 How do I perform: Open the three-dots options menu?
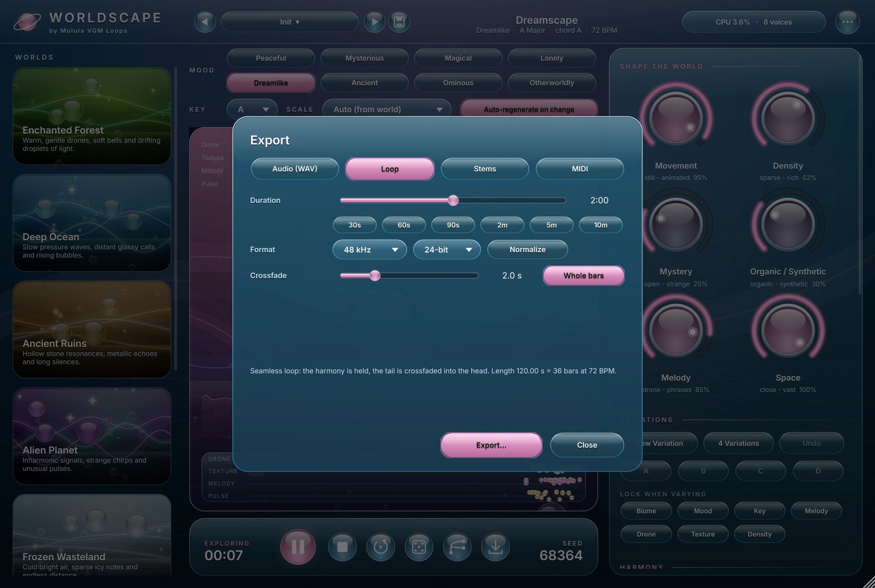(847, 22)
